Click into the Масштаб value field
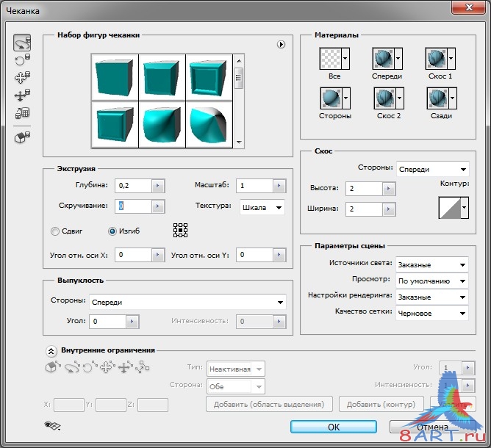Image resolution: width=491 pixels, height=448 pixels. (x=254, y=186)
